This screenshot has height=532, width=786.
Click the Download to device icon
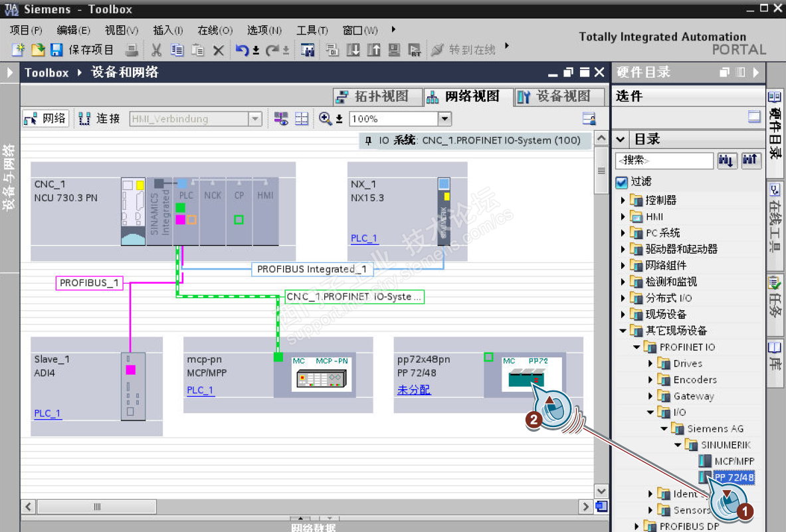tap(353, 50)
